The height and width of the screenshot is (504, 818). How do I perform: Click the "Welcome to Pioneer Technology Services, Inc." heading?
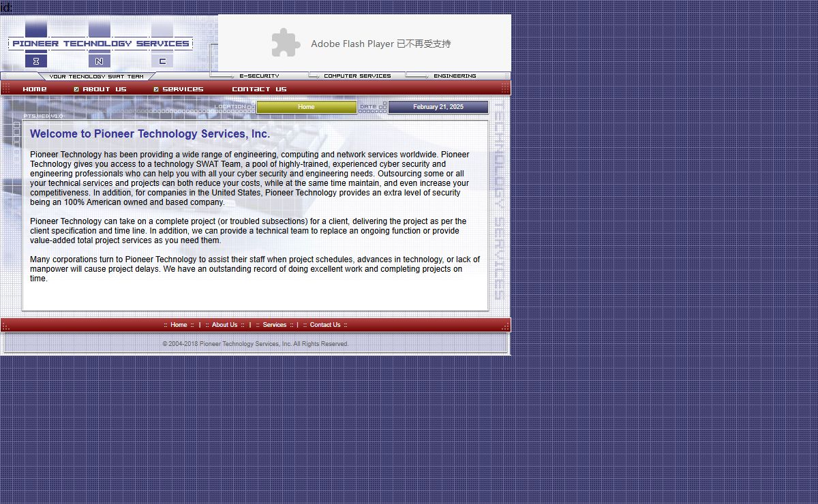(x=150, y=134)
